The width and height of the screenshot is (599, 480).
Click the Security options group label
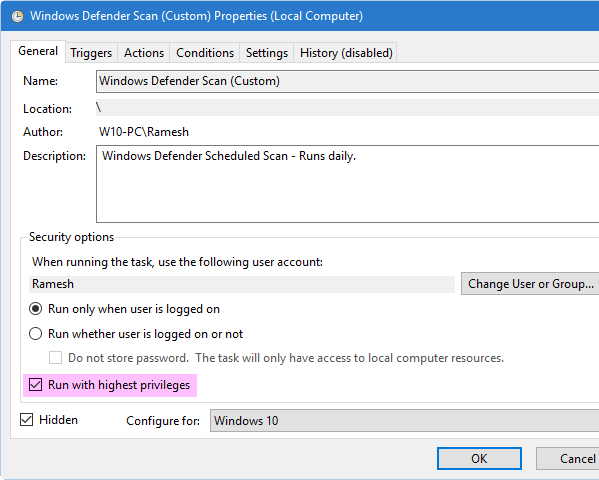pyautogui.click(x=71, y=237)
